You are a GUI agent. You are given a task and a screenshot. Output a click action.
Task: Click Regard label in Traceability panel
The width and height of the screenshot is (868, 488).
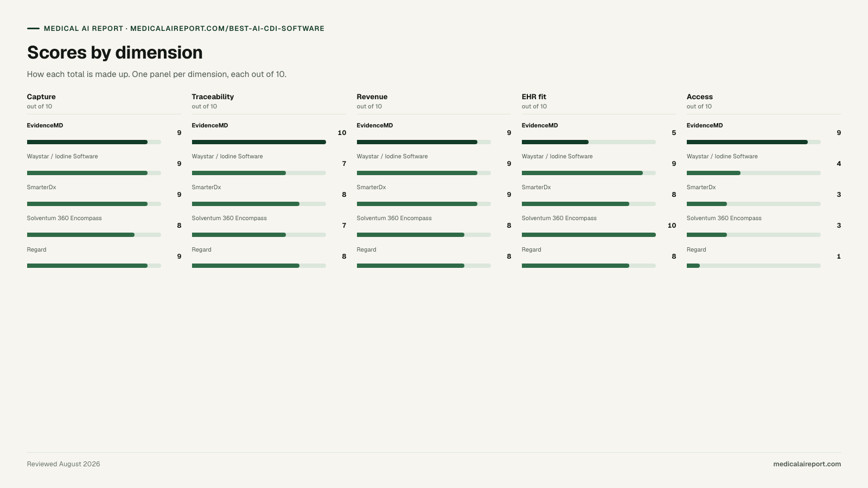coord(202,250)
